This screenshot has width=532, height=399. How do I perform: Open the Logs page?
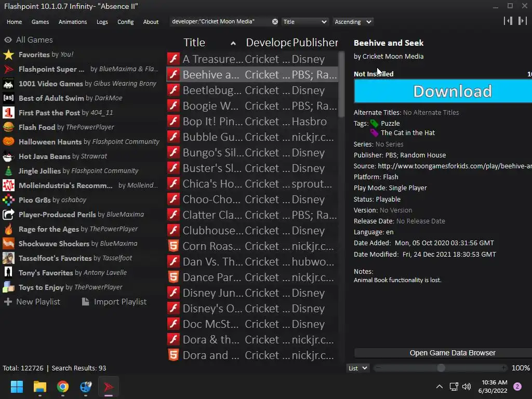pyautogui.click(x=102, y=22)
